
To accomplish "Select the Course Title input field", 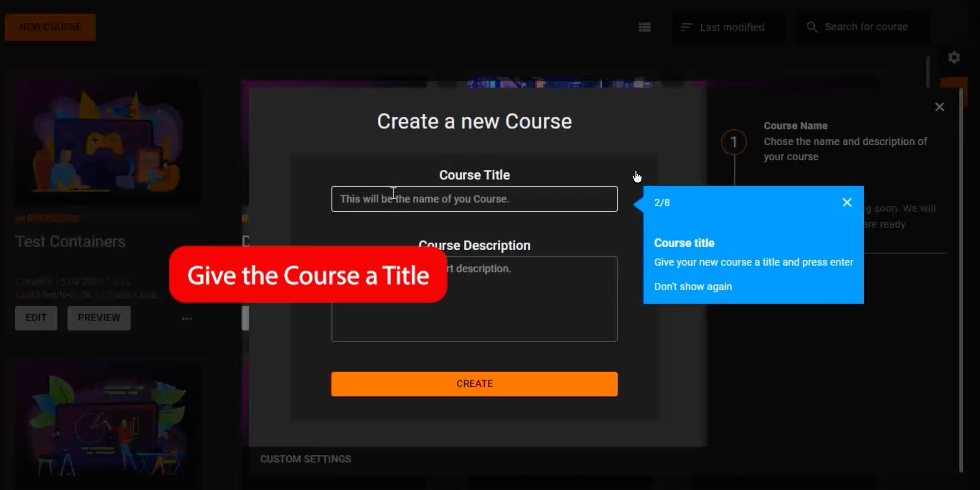I will [x=474, y=199].
